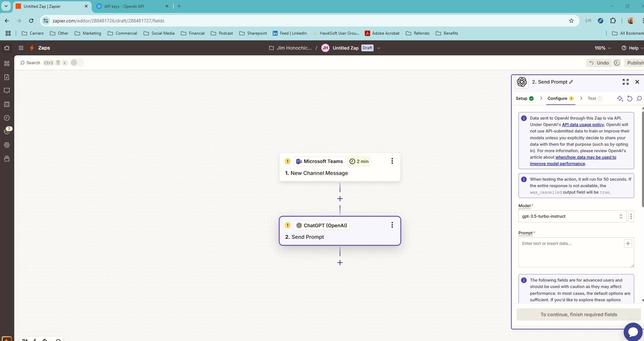Click the Draft status badge
Viewport: 644px width, 341px height.
point(367,48)
